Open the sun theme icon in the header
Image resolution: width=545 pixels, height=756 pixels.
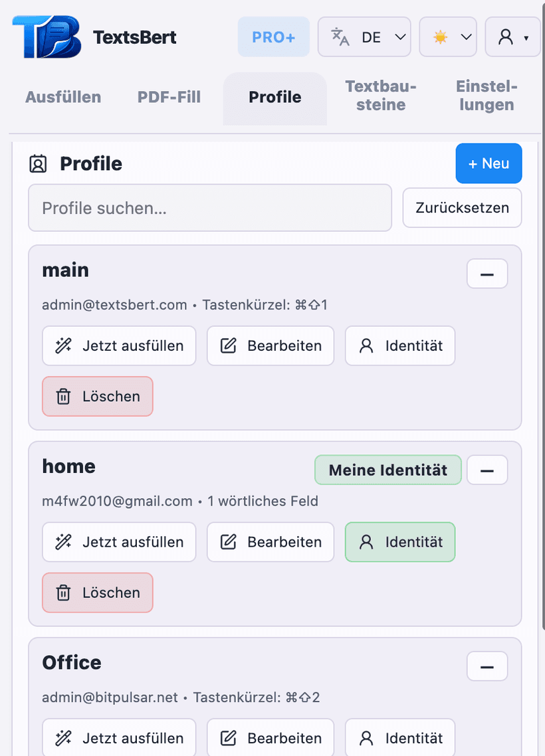point(440,37)
